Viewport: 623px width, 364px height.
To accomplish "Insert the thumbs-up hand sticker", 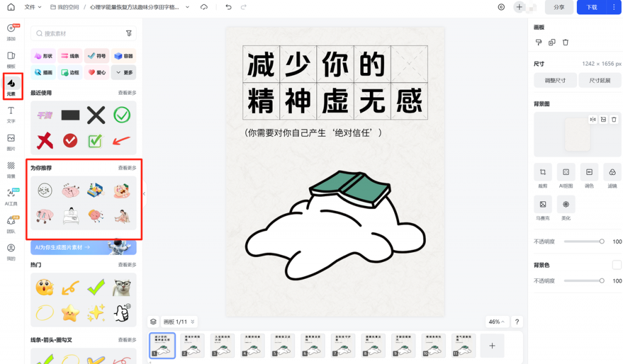I will (x=122, y=313).
